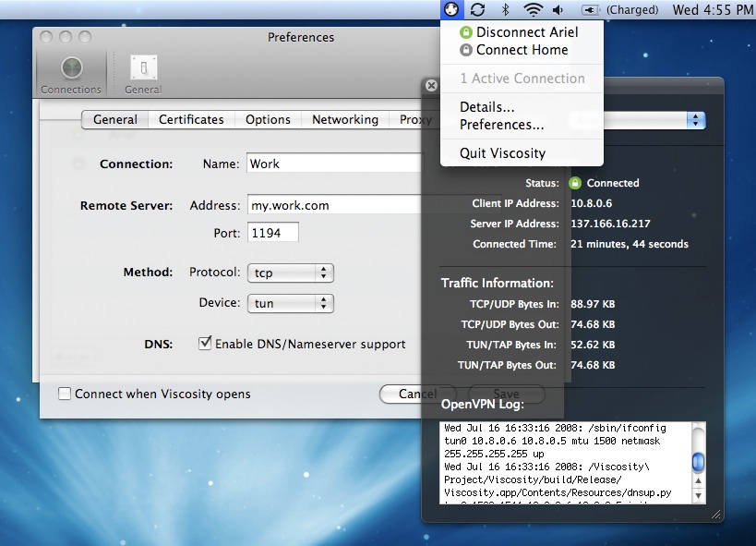Click the server IP value 137.166.16.217
The height and width of the screenshot is (546, 756).
click(610, 224)
